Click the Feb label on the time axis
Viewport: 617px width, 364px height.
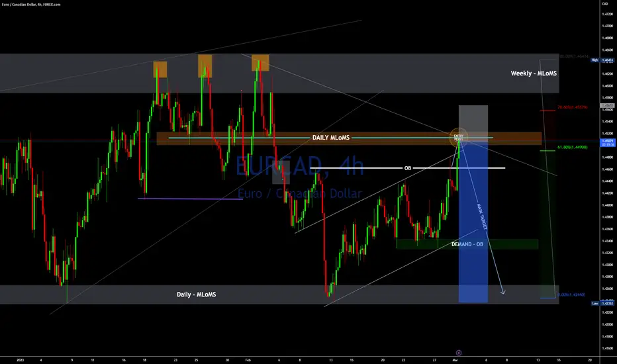pos(248,360)
